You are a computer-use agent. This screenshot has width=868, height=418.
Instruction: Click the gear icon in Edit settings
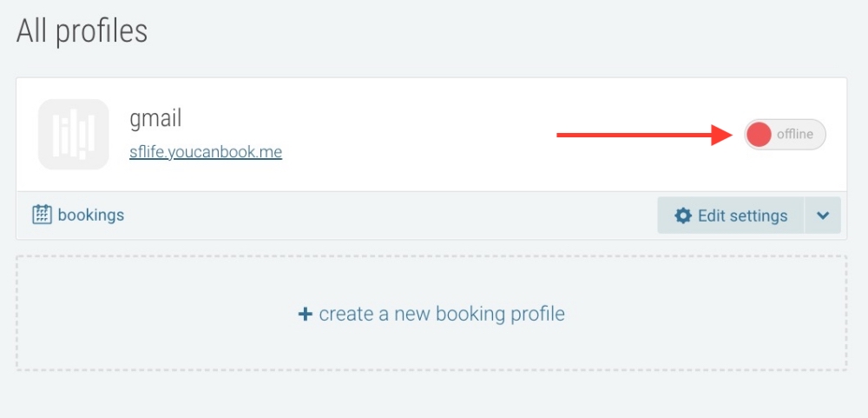[x=683, y=216]
